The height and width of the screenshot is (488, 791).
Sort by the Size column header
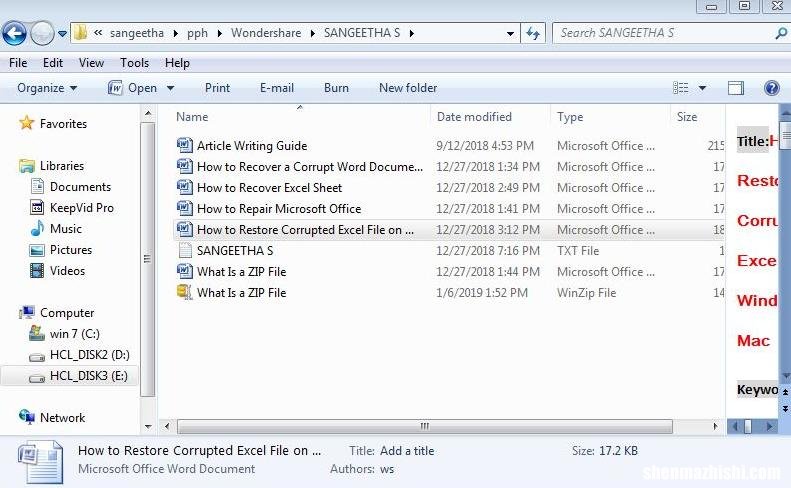[x=687, y=117]
